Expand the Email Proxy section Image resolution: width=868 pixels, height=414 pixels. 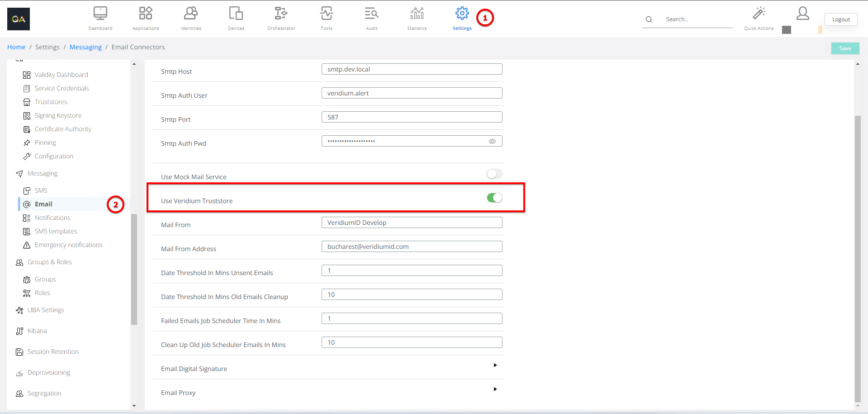(495, 389)
